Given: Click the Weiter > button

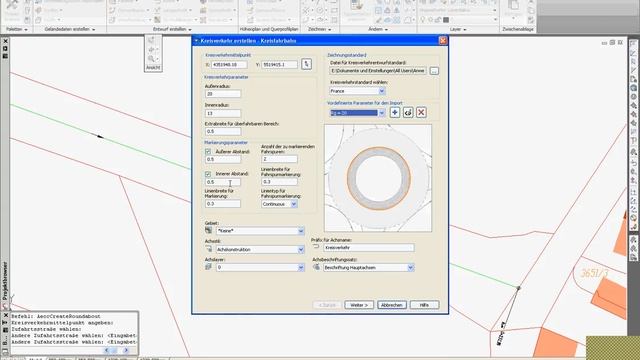Looking at the screenshot, I should pos(359,305).
